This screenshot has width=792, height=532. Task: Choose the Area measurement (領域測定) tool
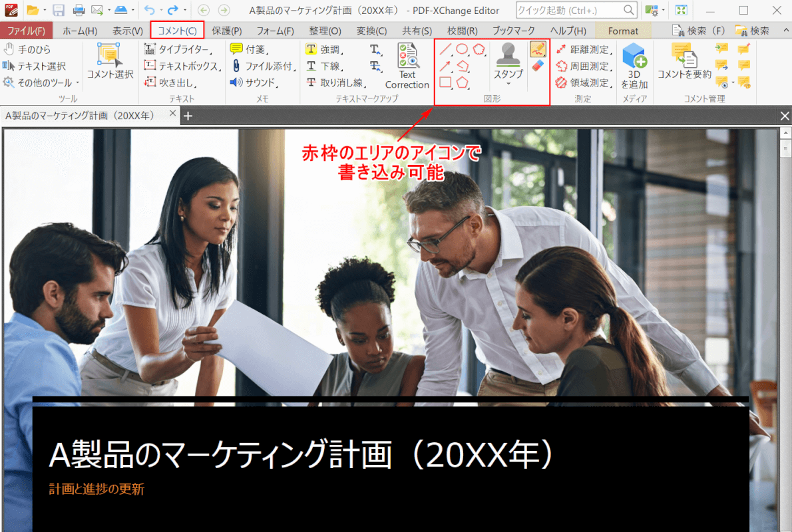coord(584,82)
